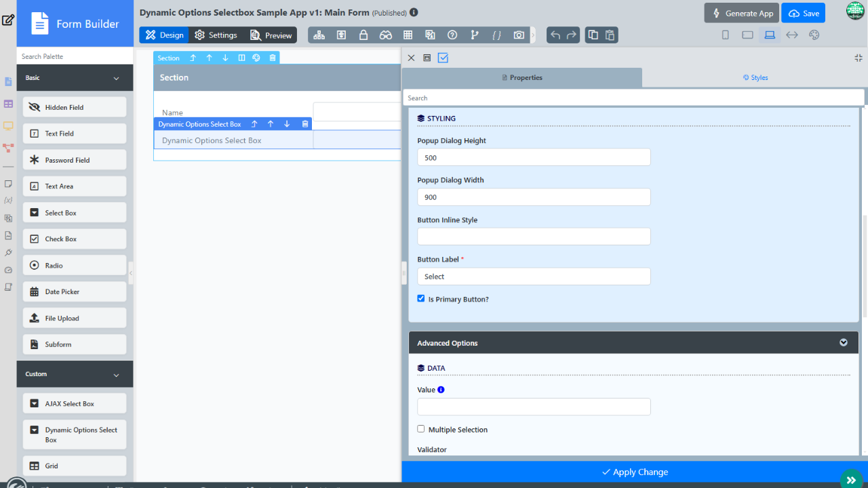Open the Settings tab
The image size is (868, 488).
pyautogui.click(x=216, y=35)
